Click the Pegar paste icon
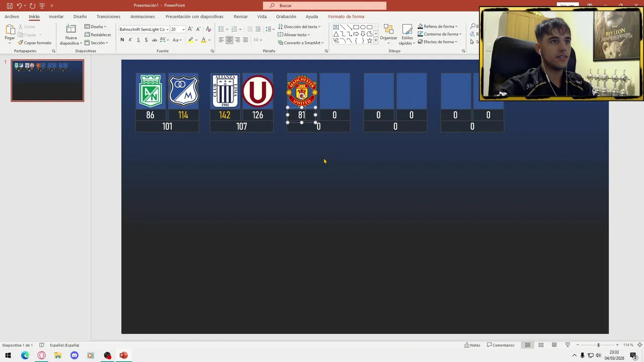The width and height of the screenshot is (644, 362). tap(10, 30)
